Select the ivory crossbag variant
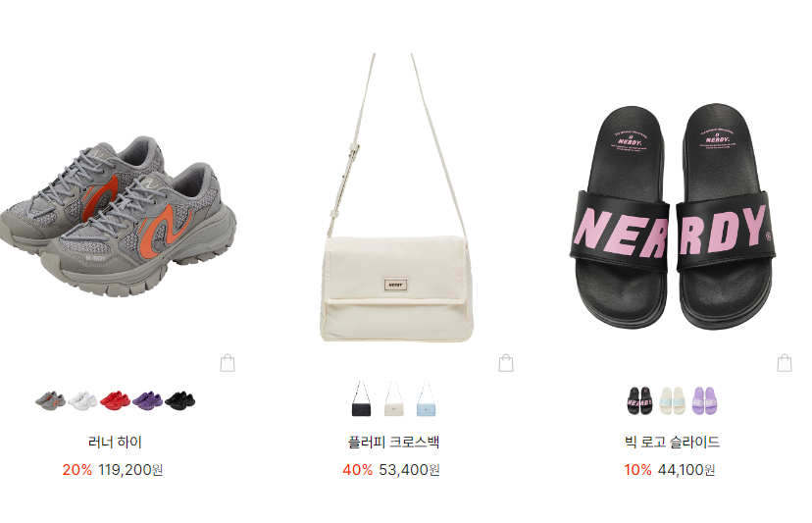812x523 pixels. [393, 398]
